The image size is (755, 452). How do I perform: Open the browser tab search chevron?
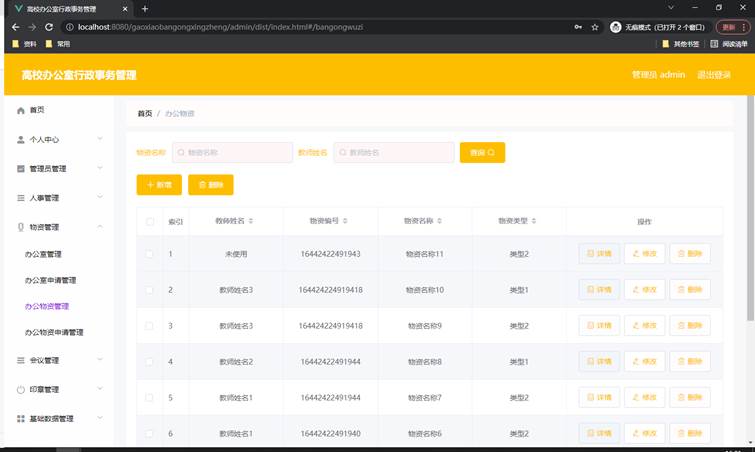(x=671, y=8)
